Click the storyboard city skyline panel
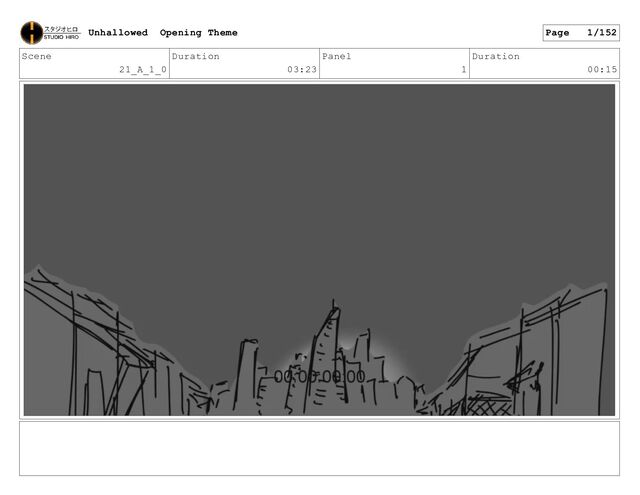The height and width of the screenshot is (495, 640). pos(319,250)
